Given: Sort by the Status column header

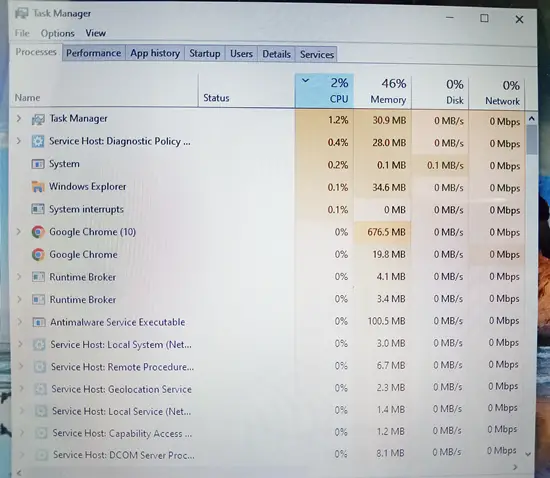Looking at the screenshot, I should tap(247, 90).
